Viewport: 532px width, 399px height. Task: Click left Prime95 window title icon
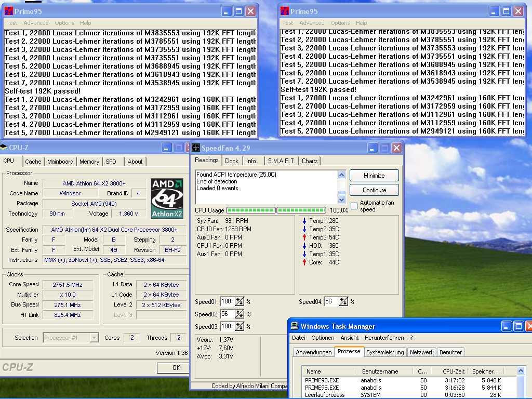tap(8, 11)
